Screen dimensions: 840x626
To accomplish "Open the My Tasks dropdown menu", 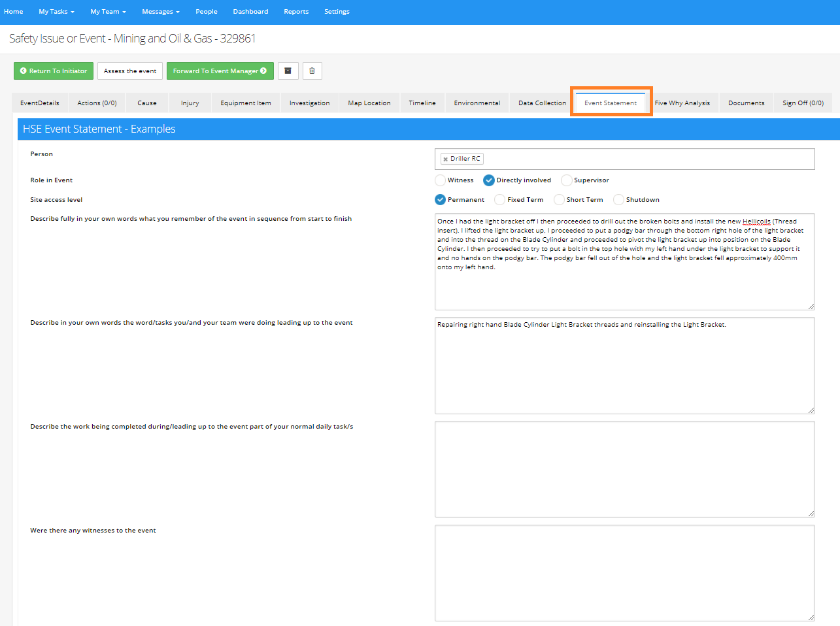I will pyautogui.click(x=56, y=11).
